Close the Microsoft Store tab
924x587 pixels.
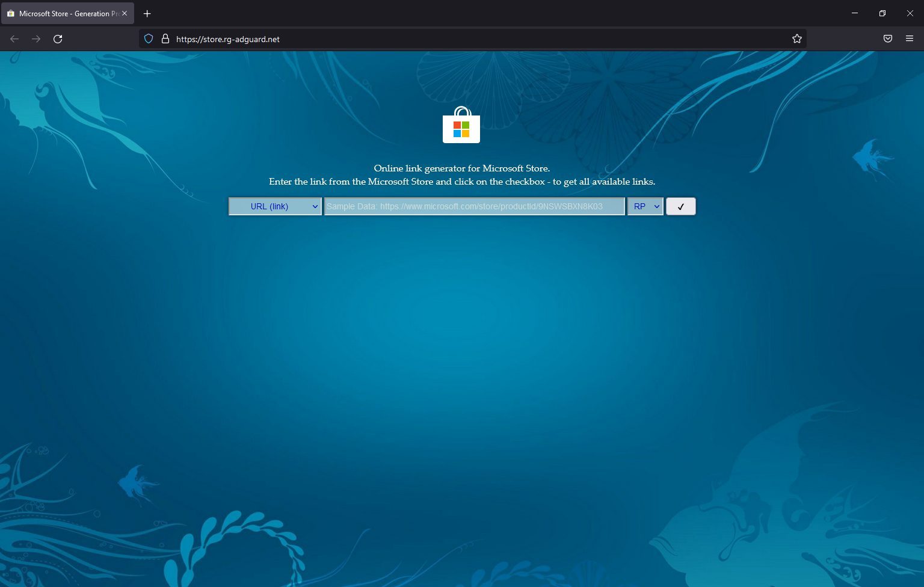tap(125, 13)
